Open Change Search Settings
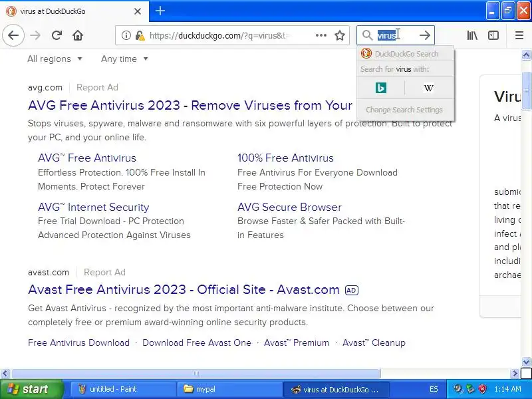The width and height of the screenshot is (532, 399). point(404,110)
